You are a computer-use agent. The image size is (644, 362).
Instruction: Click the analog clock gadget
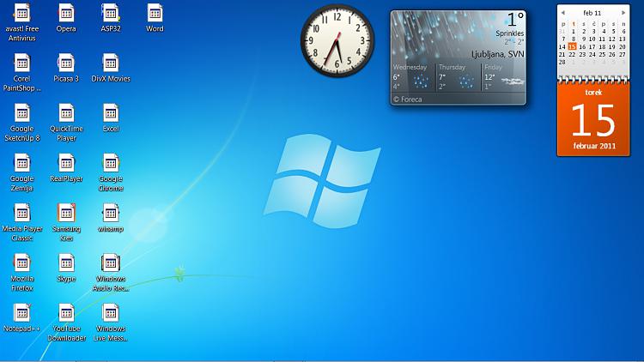337,40
